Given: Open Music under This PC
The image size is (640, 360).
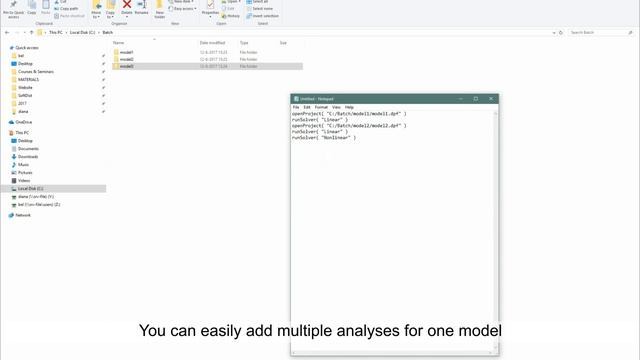Looking at the screenshot, I should tap(23, 164).
